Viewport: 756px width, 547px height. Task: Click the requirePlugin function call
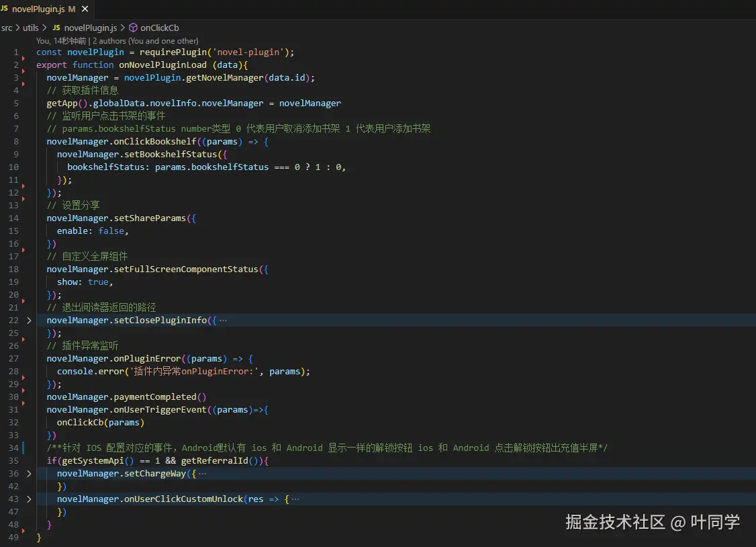click(173, 52)
